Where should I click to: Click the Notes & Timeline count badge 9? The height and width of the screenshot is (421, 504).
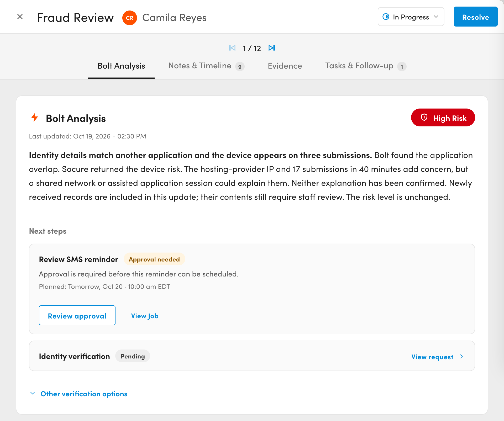coord(240,67)
